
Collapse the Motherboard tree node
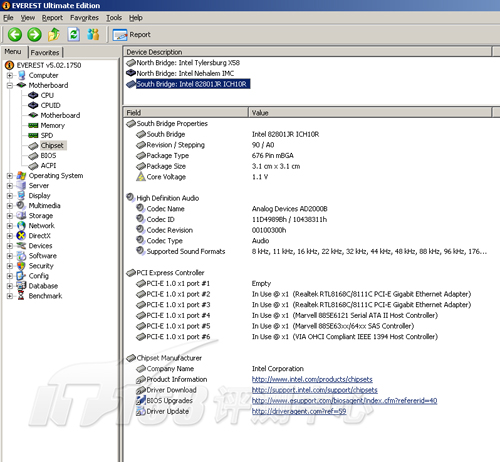[x=10, y=85]
